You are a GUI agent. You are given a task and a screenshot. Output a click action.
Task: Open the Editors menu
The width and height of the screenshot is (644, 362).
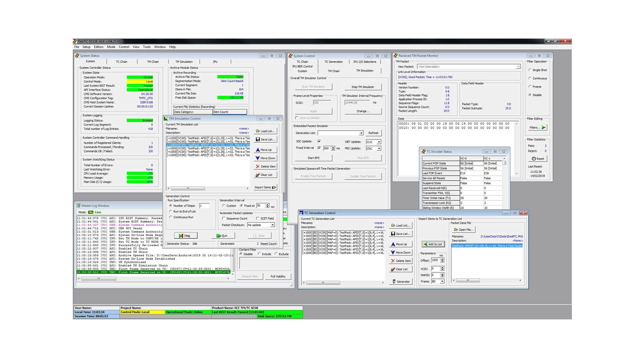coord(99,47)
